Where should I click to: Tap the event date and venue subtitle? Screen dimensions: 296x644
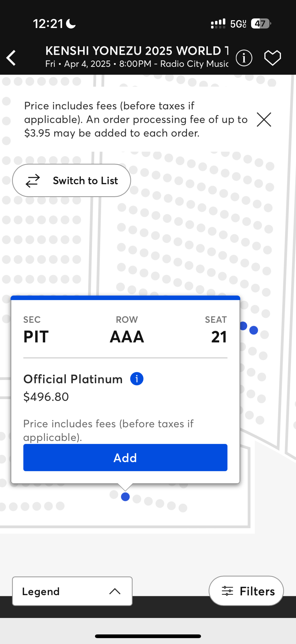point(137,64)
